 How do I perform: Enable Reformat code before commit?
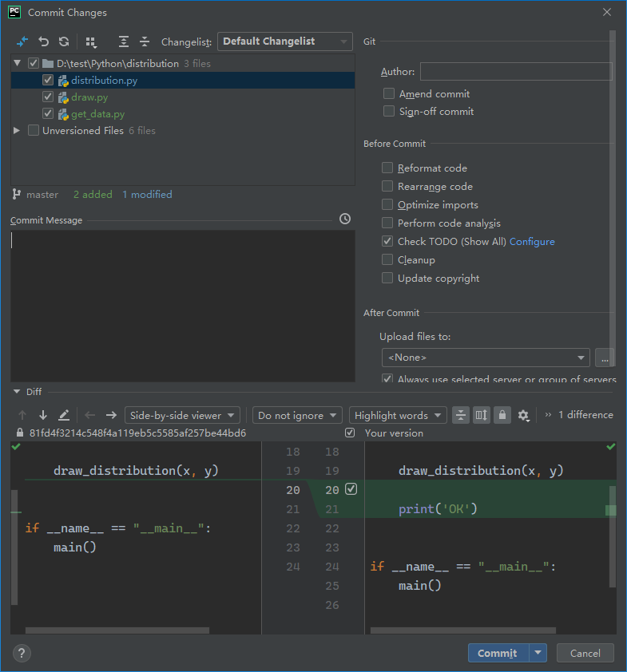coord(387,168)
